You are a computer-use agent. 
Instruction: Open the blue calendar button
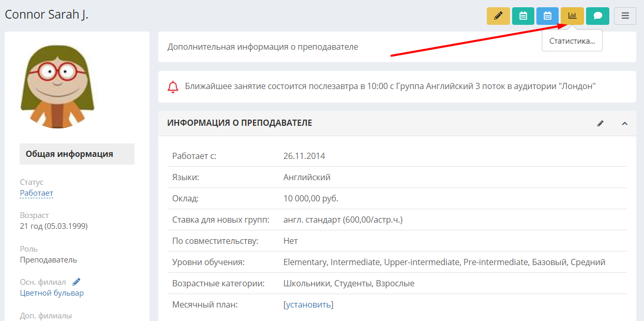(x=548, y=16)
